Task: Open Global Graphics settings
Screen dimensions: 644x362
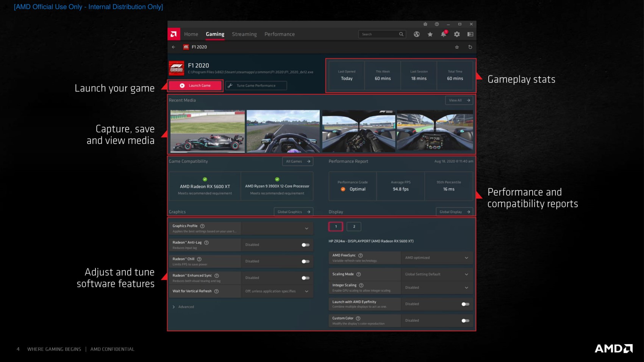Action: click(x=294, y=212)
